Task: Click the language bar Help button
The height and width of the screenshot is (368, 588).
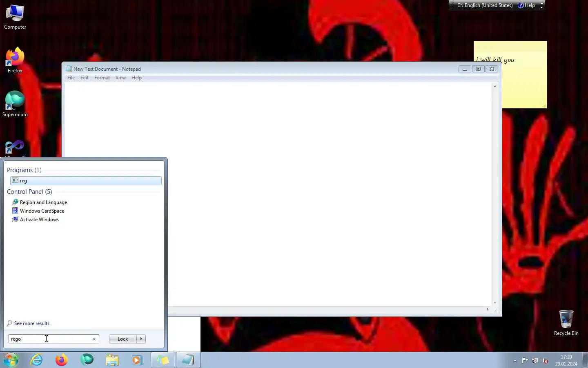Action: 527,5
